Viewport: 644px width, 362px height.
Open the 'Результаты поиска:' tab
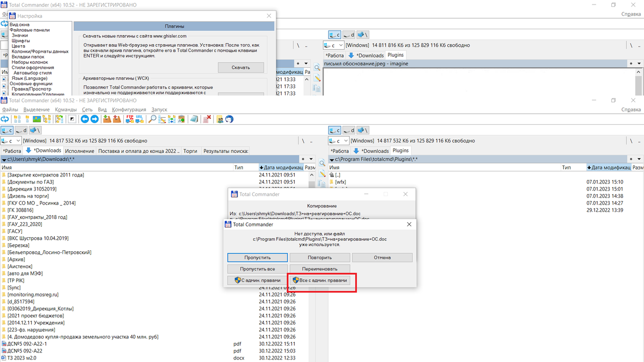[225, 151]
